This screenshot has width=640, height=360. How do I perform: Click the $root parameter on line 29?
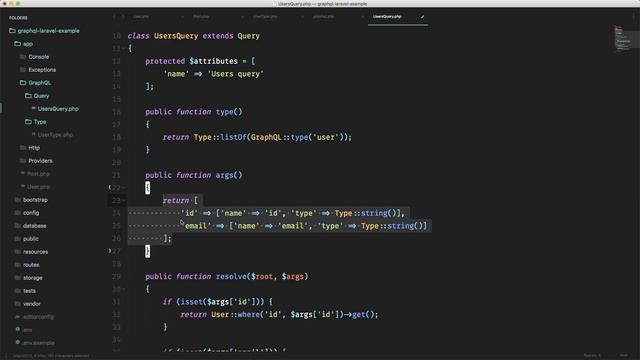[262, 276]
